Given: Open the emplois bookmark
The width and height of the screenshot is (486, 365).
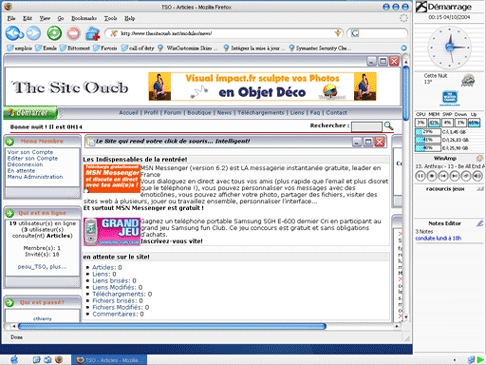Looking at the screenshot, I should [20, 48].
